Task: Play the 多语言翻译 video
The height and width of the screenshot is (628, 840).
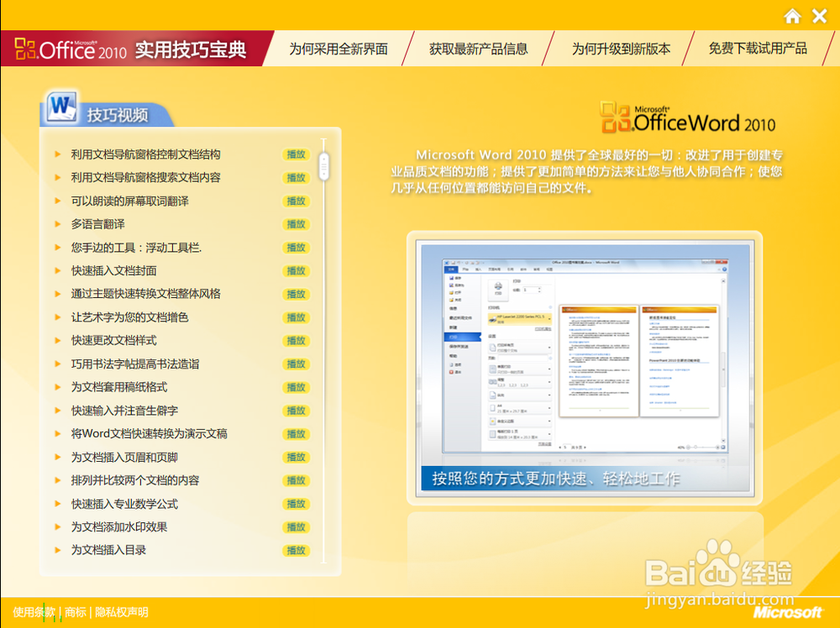Action: point(297,224)
